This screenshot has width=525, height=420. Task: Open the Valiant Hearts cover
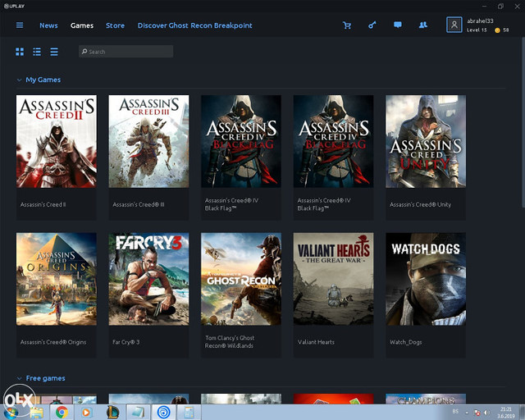click(334, 279)
